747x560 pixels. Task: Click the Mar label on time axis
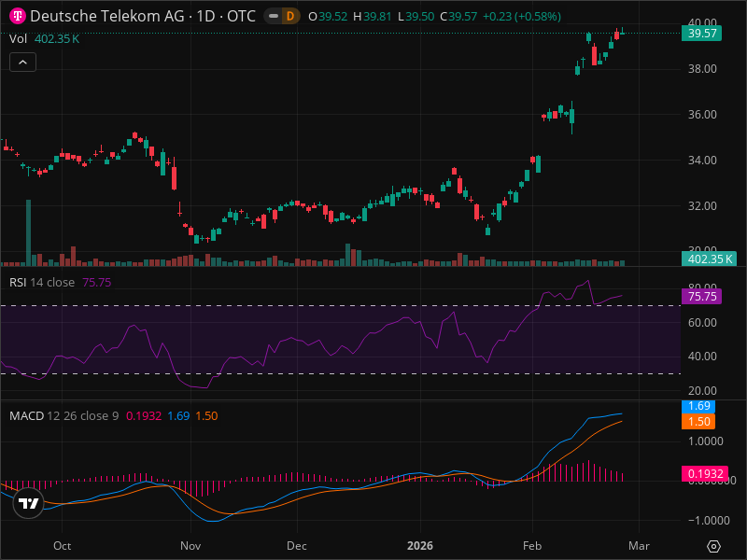coord(639,546)
